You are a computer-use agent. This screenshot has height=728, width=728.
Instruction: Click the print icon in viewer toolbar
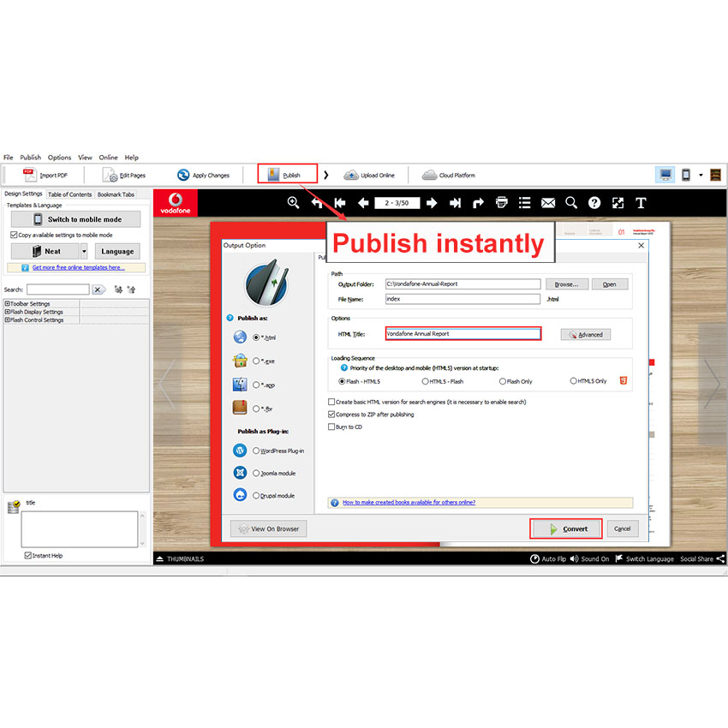click(502, 203)
